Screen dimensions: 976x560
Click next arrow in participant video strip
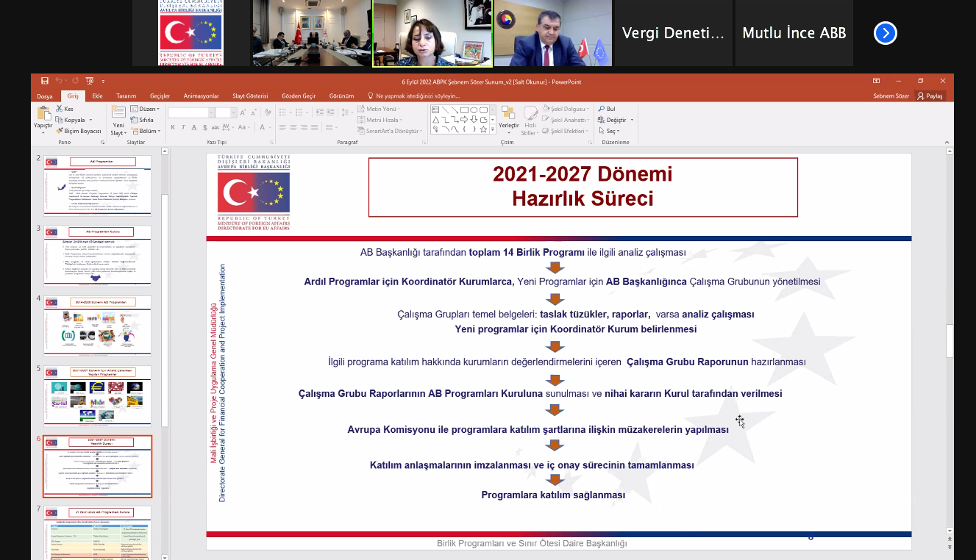click(x=885, y=33)
